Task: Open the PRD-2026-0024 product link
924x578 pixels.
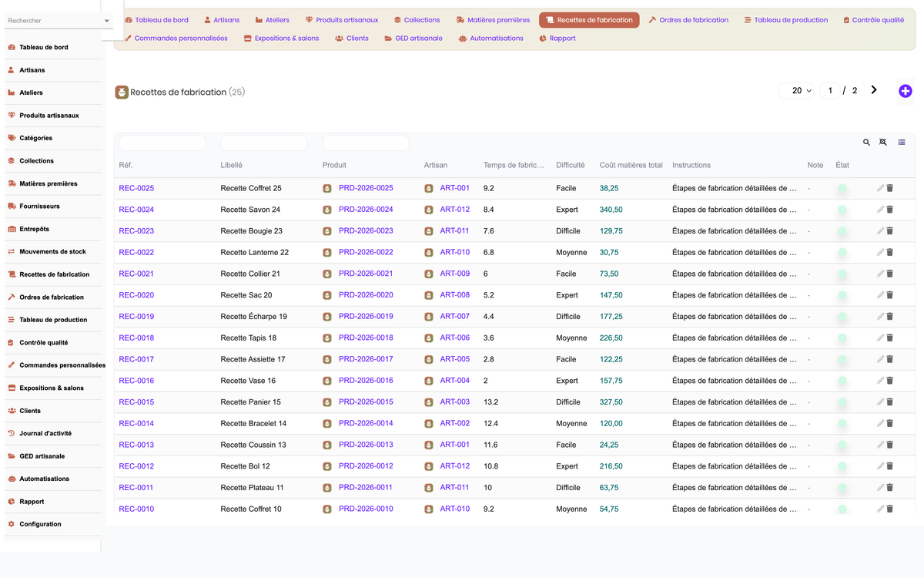Action: [x=366, y=210]
